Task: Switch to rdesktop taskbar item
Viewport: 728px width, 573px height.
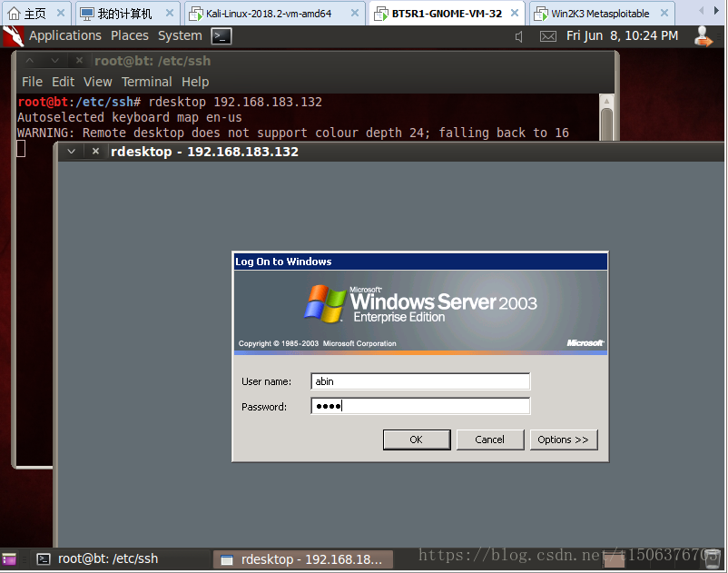Action: (302, 559)
